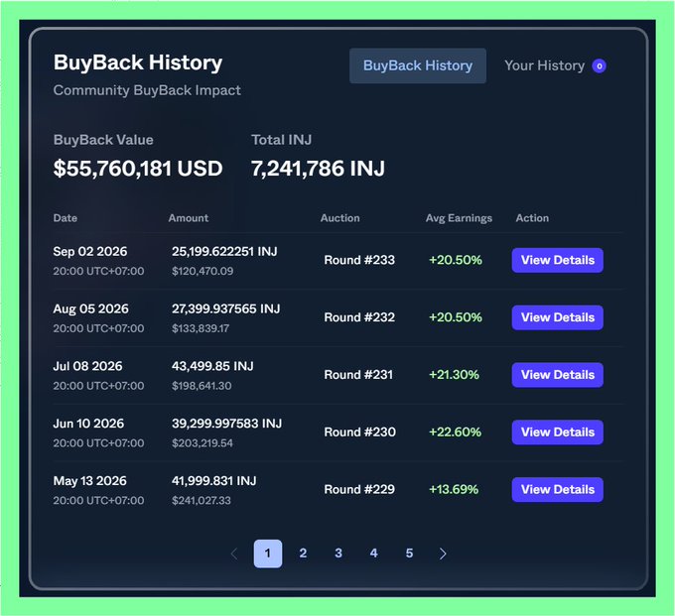Select the Jul 08 2026 date
Screen dimensions: 675x616
(87, 366)
